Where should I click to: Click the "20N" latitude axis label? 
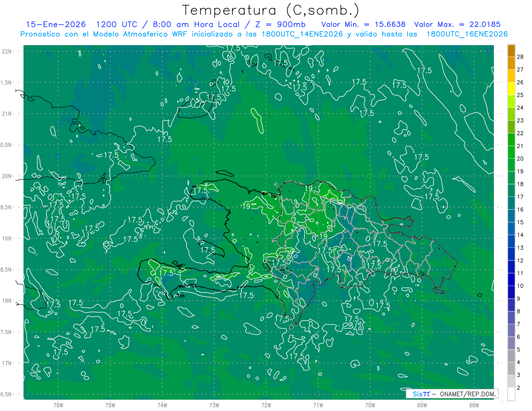(x=6, y=176)
